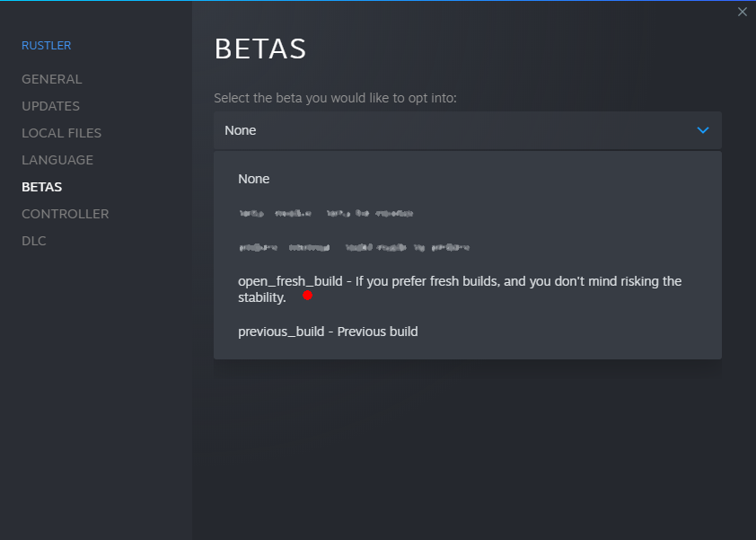Open the GENERAL settings tab
Image resolution: width=756 pixels, height=540 pixels.
click(x=51, y=79)
